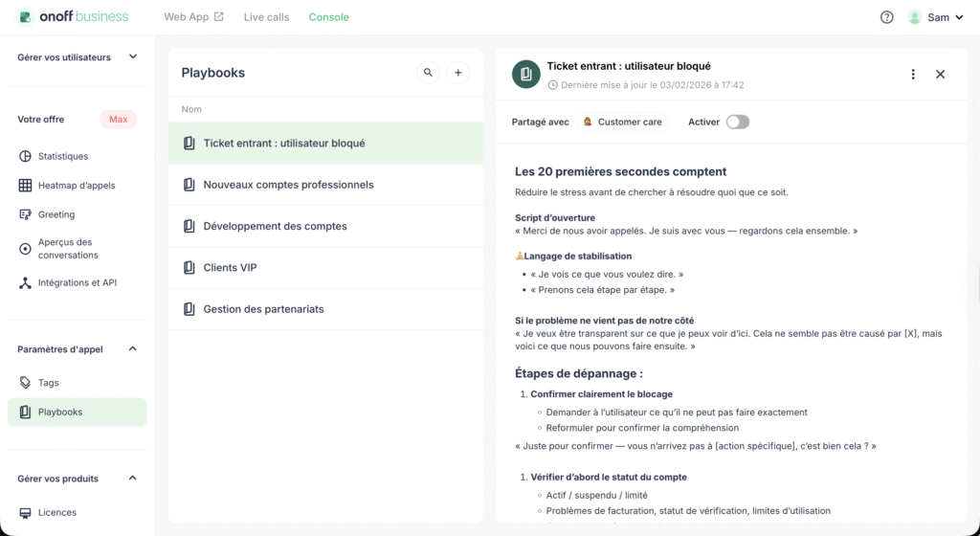Add a new playbook with plus icon
This screenshot has height=536, width=980.
tap(458, 73)
